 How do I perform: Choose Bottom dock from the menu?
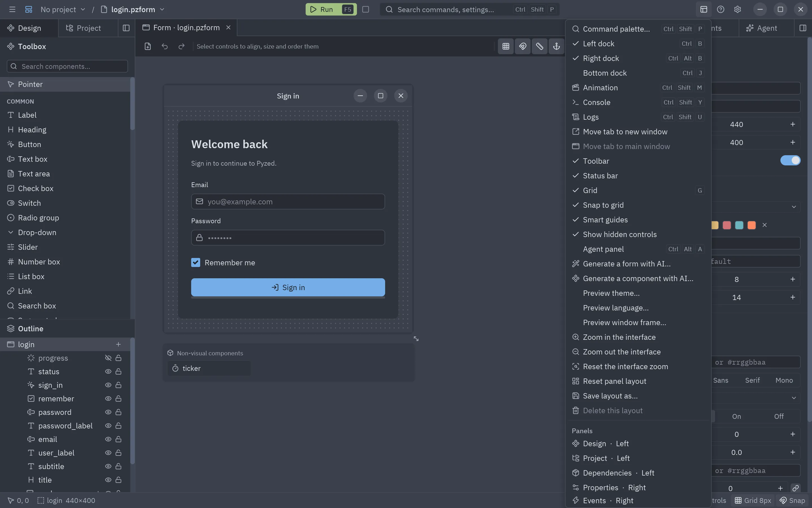(x=638, y=73)
